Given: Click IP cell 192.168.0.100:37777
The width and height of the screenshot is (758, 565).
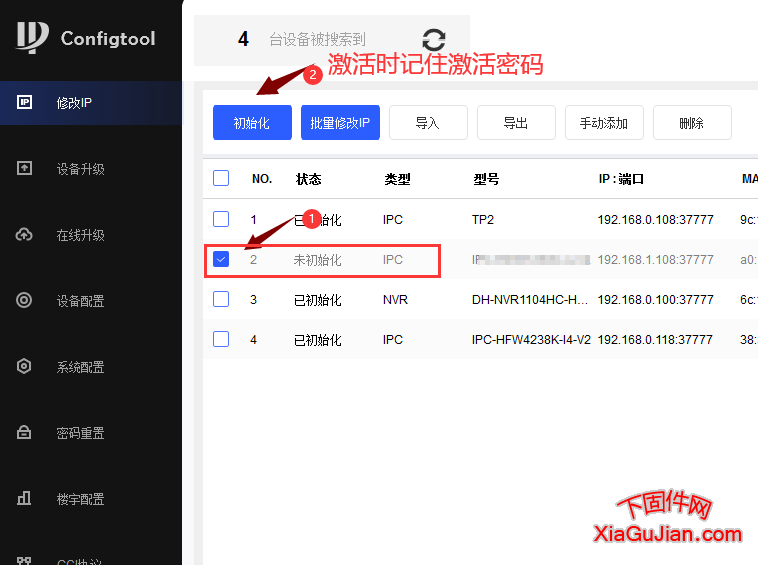Looking at the screenshot, I should pyautogui.click(x=656, y=300).
